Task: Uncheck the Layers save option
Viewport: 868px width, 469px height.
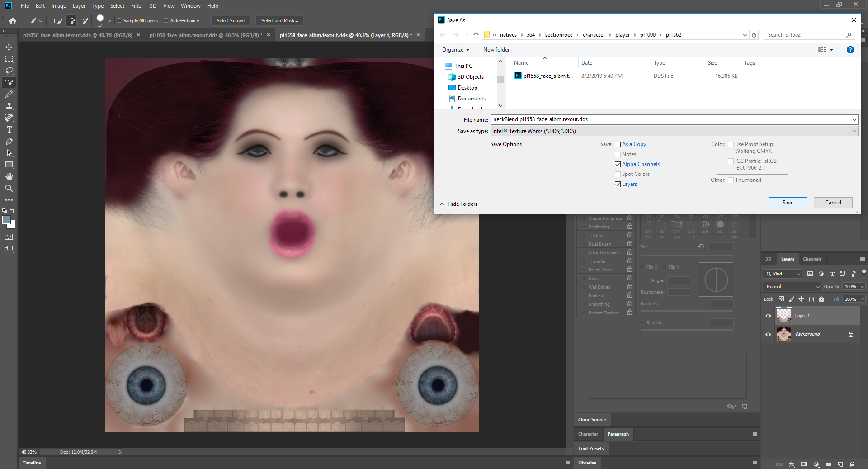Action: click(618, 185)
